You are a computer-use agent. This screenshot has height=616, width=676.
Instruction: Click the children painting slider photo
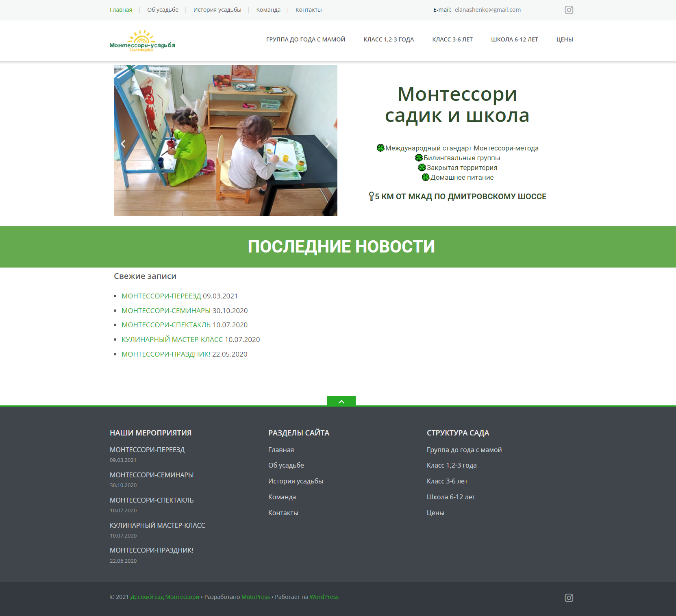coord(226,140)
